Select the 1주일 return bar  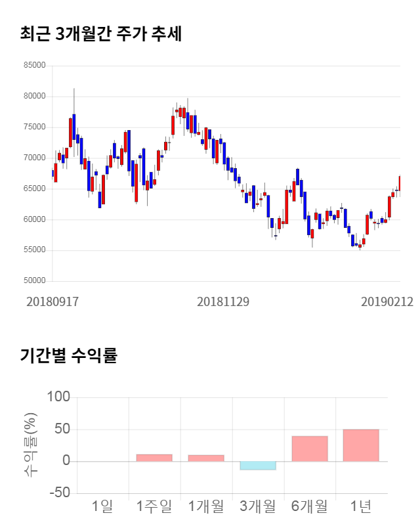154,458
